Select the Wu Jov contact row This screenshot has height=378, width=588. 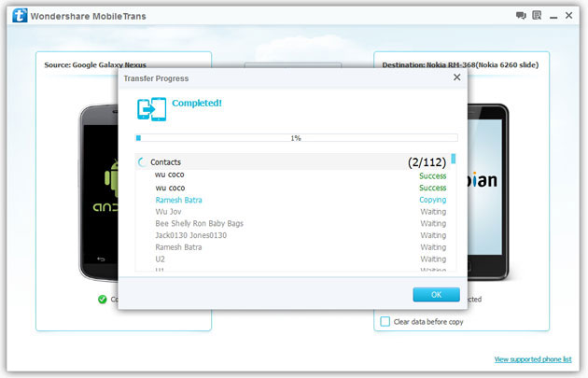[x=292, y=212]
